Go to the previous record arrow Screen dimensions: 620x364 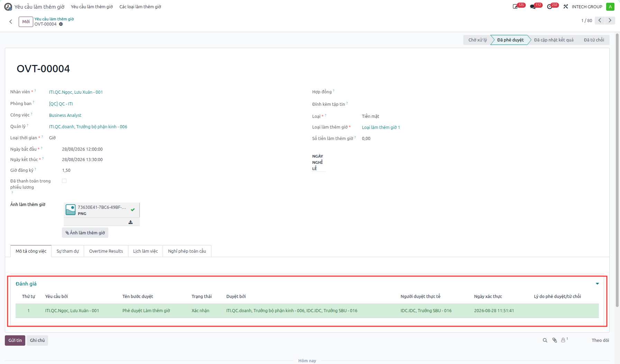click(x=600, y=20)
